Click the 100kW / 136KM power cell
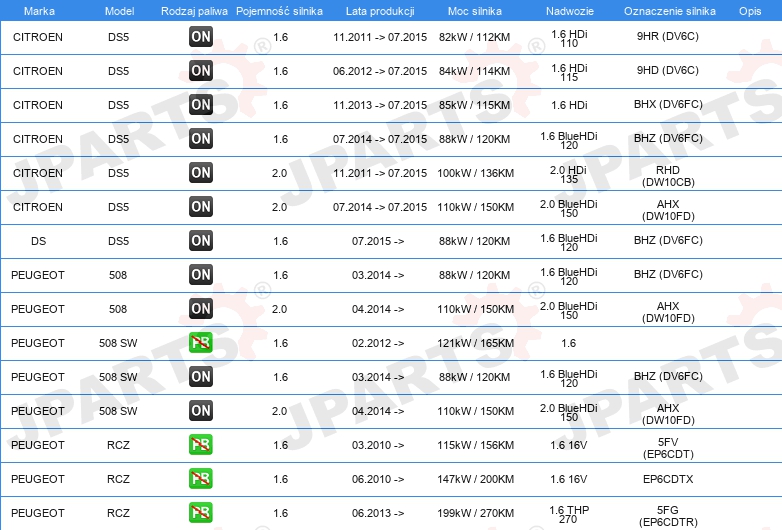This screenshot has width=782, height=530. [x=475, y=173]
